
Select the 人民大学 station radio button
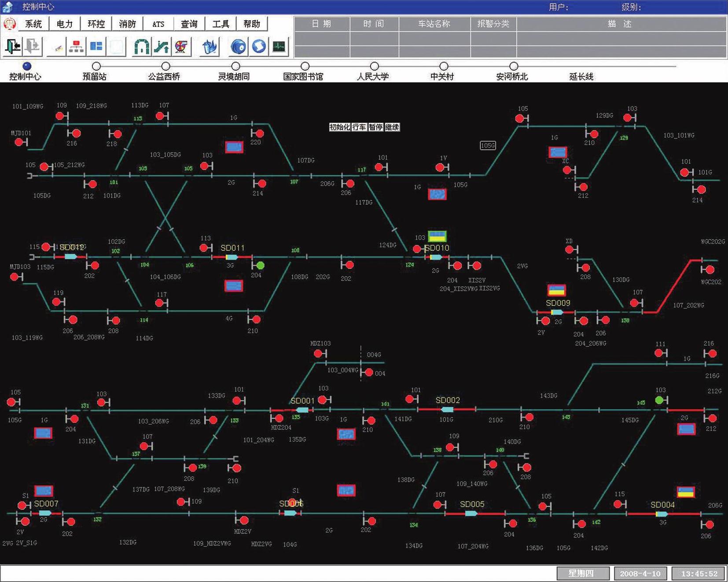pos(374,66)
